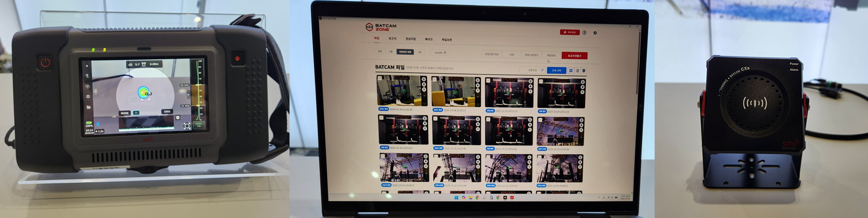Open the 기간선택 date range picker
Image resolution: width=868 pixels, height=218 pixels.
click(440, 53)
